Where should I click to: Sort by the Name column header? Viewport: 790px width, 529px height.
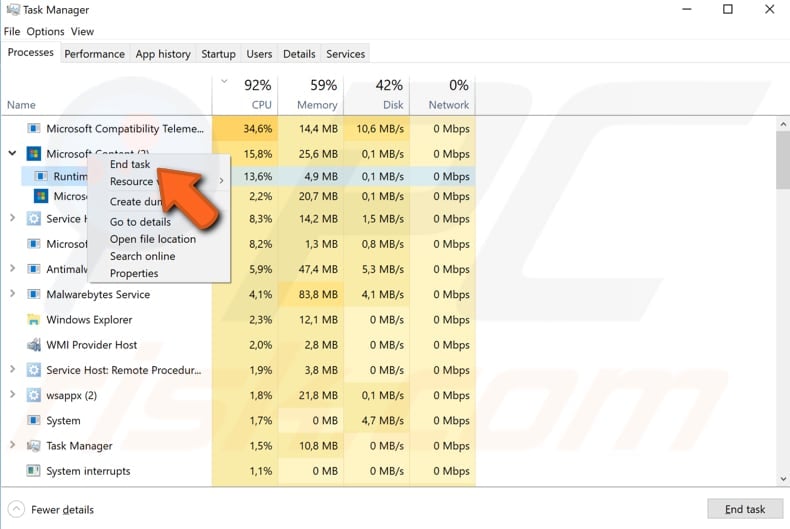click(x=21, y=105)
